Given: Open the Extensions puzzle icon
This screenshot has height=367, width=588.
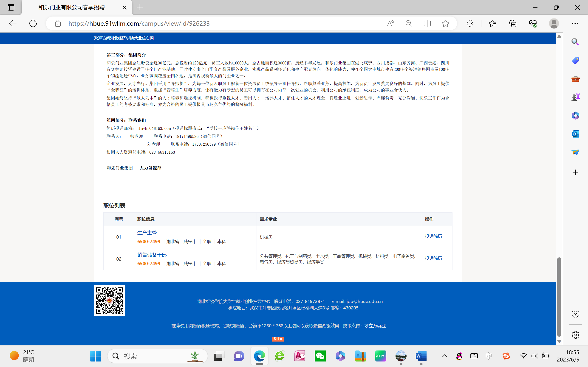Looking at the screenshot, I should (x=470, y=23).
